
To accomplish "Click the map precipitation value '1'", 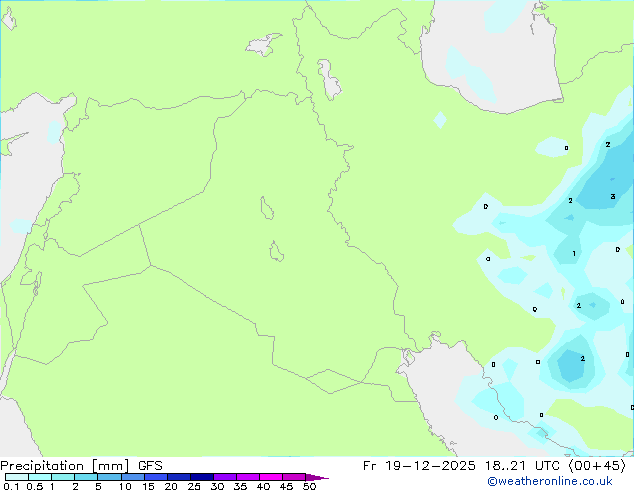I will coord(574,253).
